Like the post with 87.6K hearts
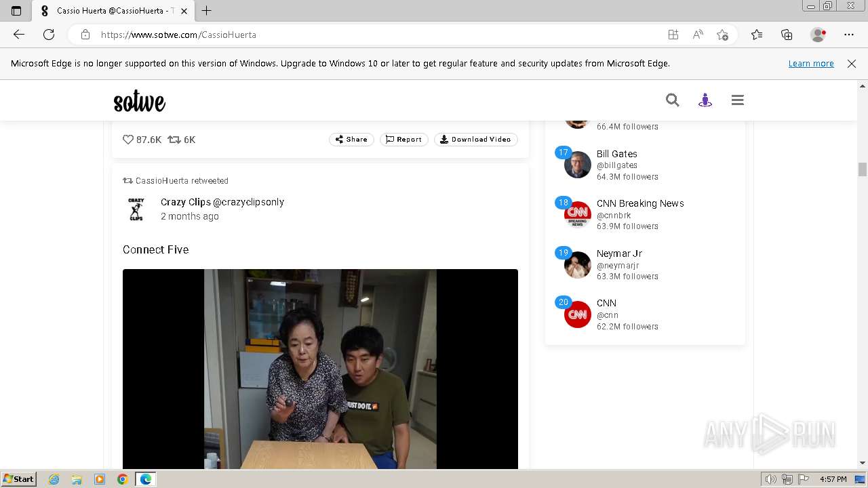868x488 pixels. [x=128, y=140]
